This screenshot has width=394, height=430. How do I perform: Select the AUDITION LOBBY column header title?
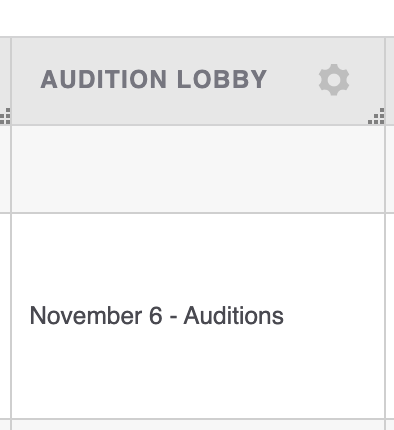[x=154, y=80]
